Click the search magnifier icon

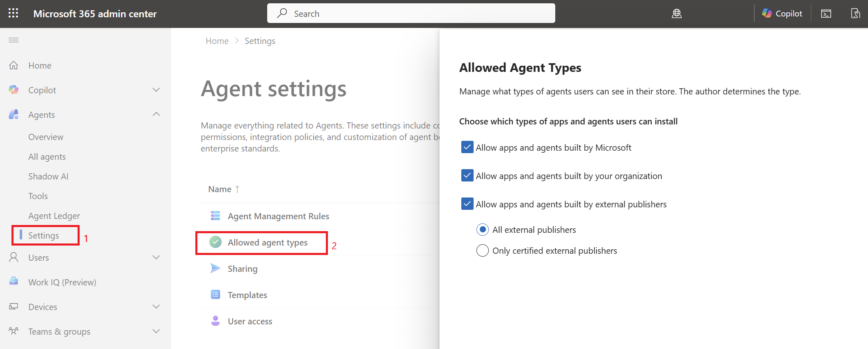[x=282, y=13]
